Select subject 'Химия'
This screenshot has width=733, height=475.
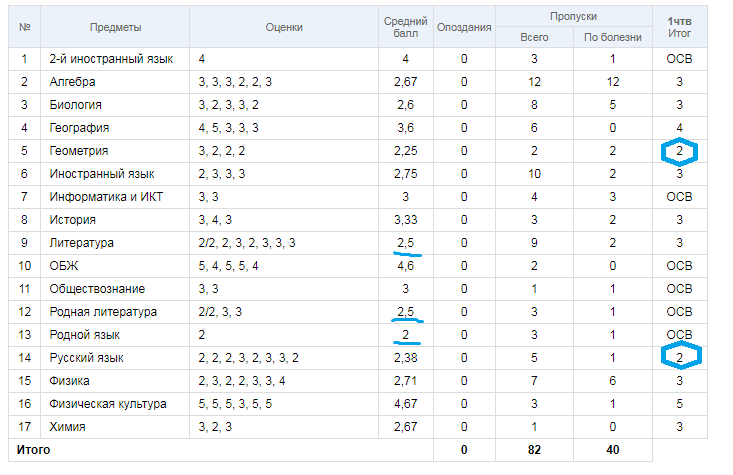(68, 427)
